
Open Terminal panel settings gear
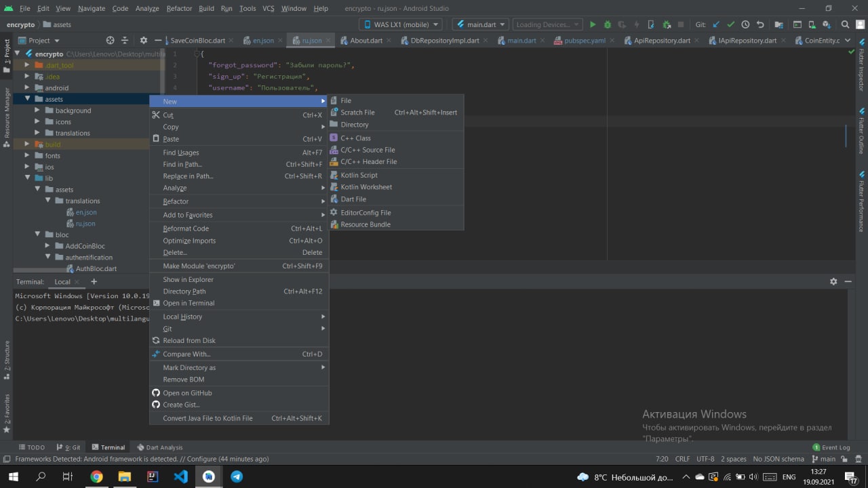pyautogui.click(x=833, y=281)
